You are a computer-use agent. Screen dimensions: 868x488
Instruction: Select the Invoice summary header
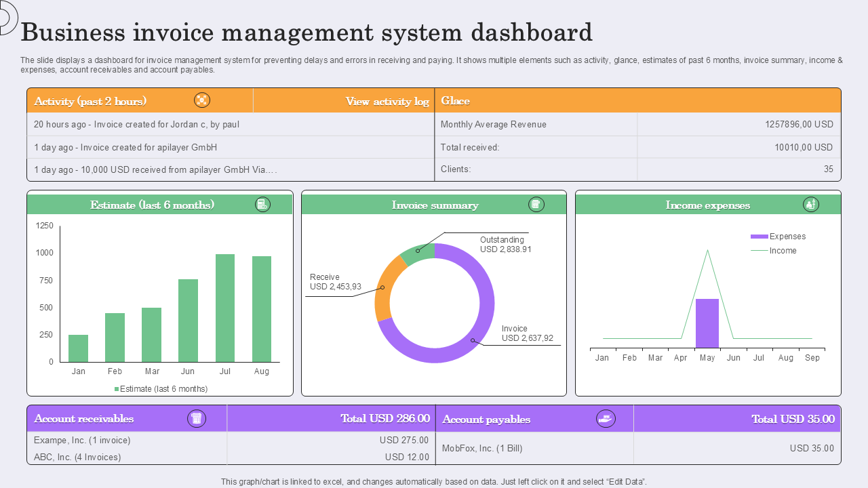pyautogui.click(x=435, y=205)
